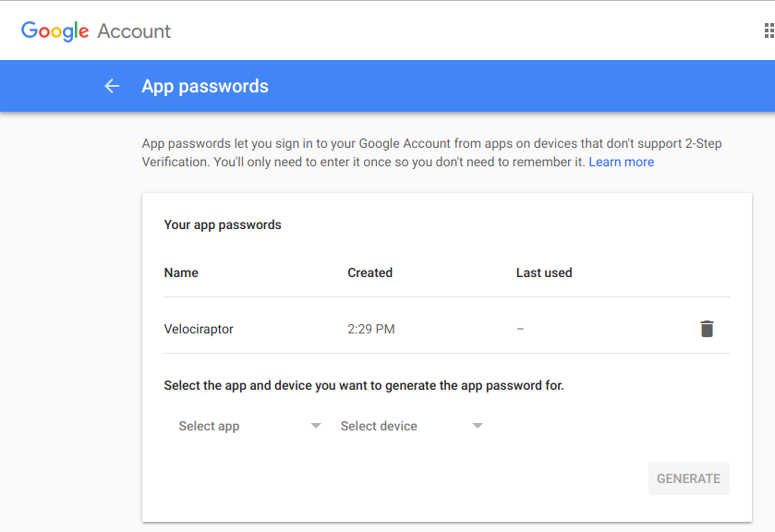Screen dimensions: 775x532
Task: Delete the Velociraptor app password
Action: 707,329
